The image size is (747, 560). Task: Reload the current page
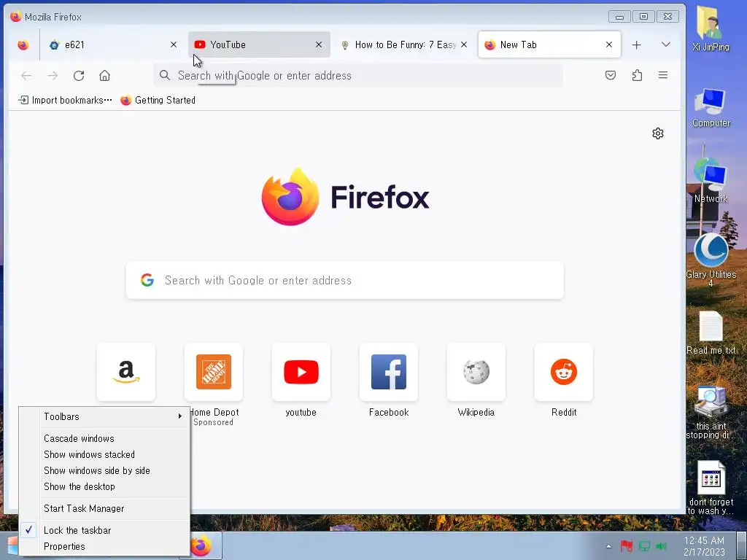pyautogui.click(x=79, y=75)
